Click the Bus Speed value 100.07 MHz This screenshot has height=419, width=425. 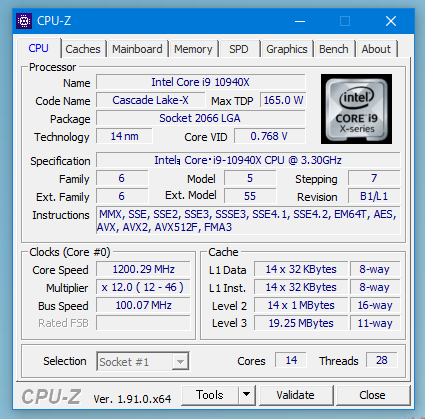click(143, 305)
